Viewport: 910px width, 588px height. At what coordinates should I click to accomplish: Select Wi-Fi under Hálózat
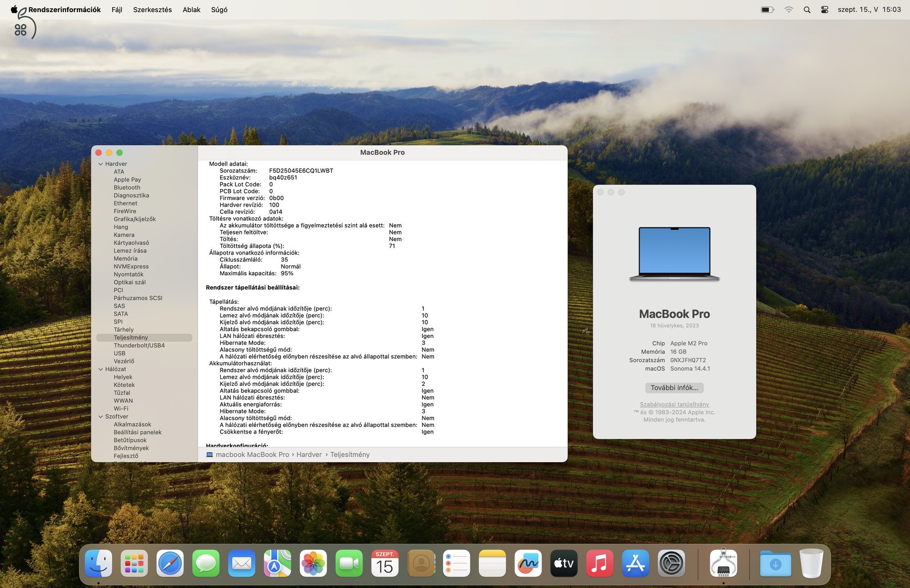(x=121, y=409)
